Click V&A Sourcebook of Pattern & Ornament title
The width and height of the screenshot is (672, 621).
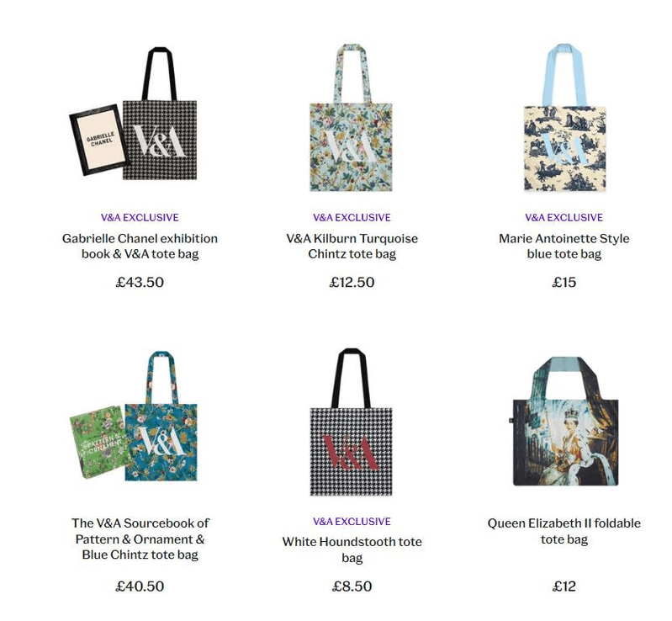point(140,539)
